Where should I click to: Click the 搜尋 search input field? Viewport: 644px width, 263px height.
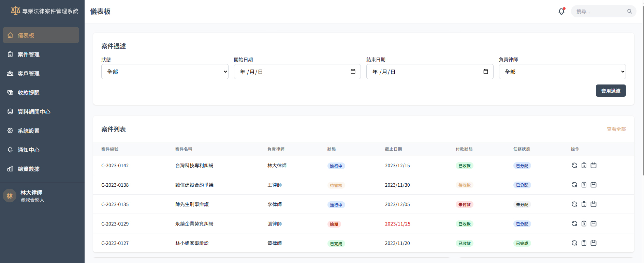pos(600,11)
